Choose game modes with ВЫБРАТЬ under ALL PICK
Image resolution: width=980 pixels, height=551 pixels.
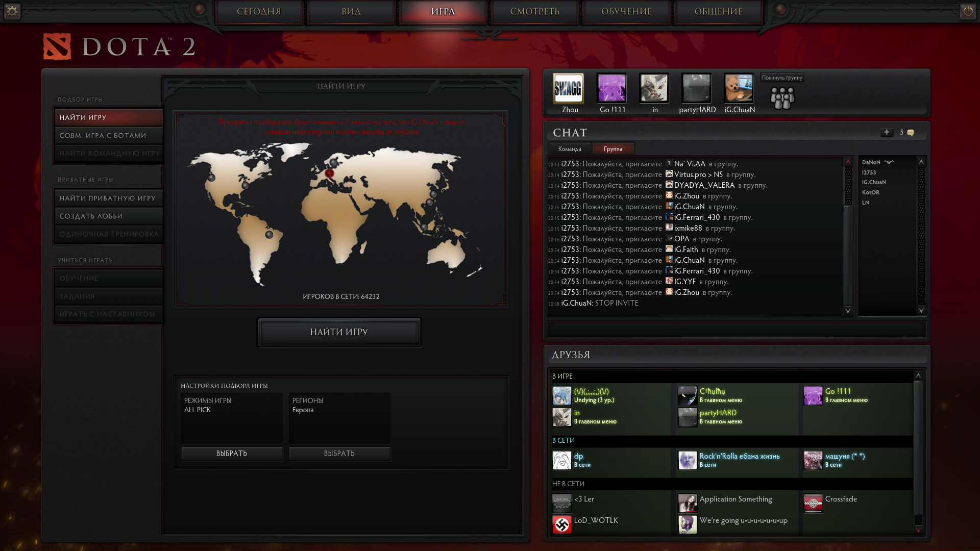[232, 454]
